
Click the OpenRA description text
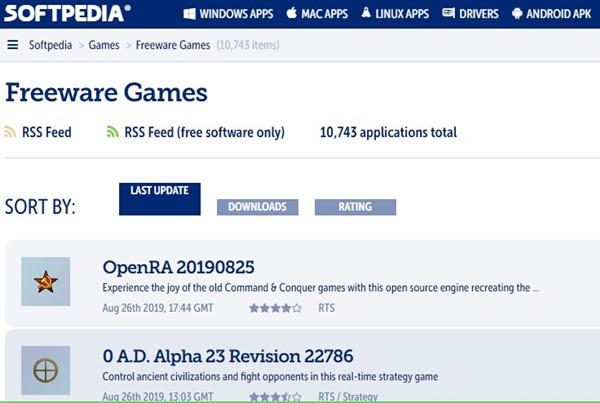321,288
